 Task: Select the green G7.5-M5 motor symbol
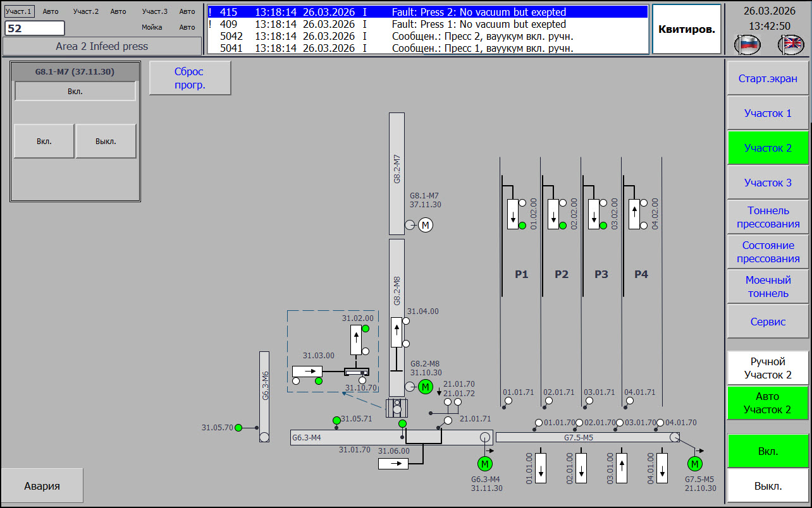[695, 464]
